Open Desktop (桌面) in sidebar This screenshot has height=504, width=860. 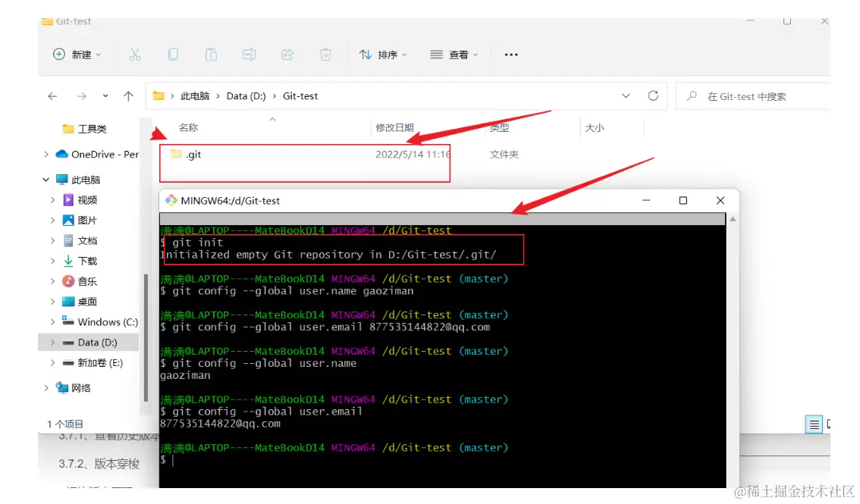tap(80, 302)
